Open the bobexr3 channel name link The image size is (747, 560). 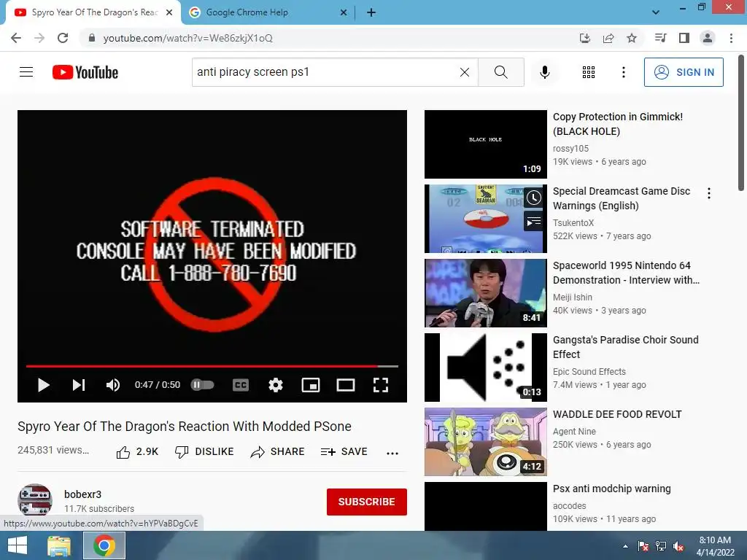click(x=83, y=494)
